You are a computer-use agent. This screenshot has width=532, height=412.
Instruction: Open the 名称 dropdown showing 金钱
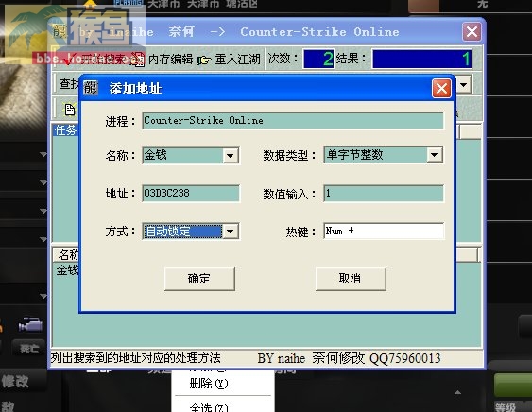231,156
